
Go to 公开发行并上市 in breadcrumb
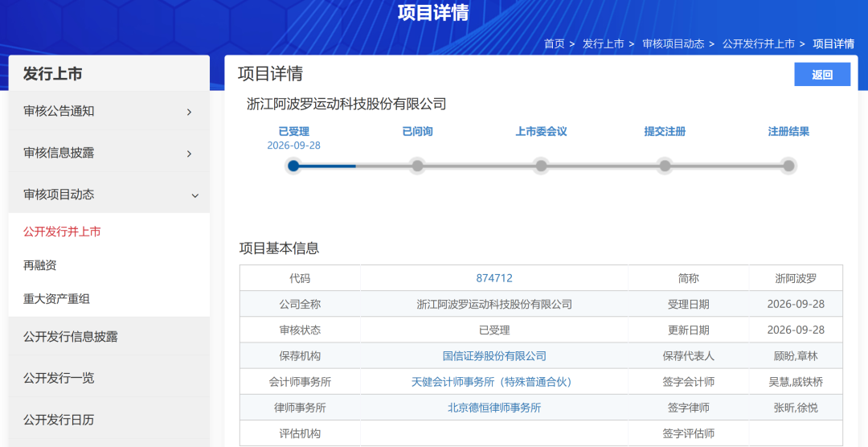coord(759,43)
